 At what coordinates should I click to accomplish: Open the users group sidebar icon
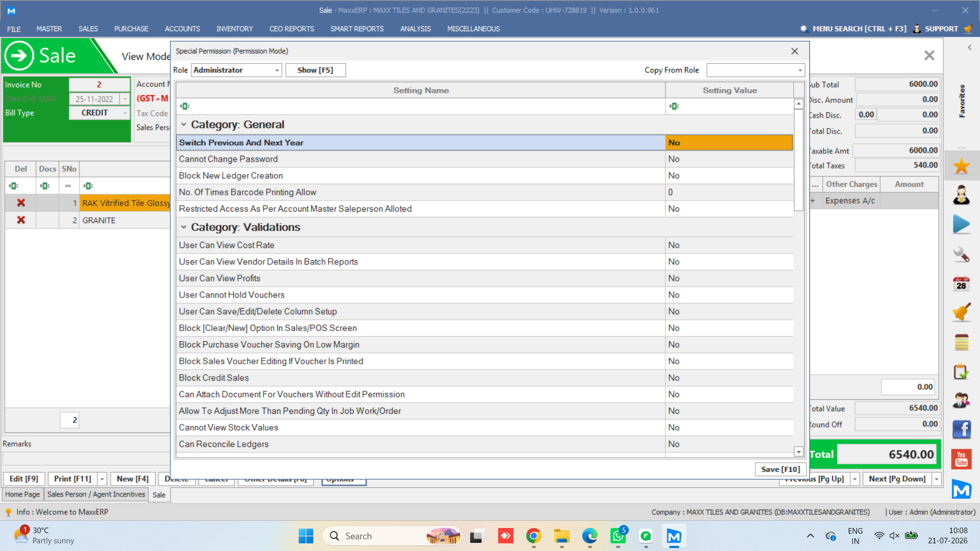pyautogui.click(x=961, y=401)
